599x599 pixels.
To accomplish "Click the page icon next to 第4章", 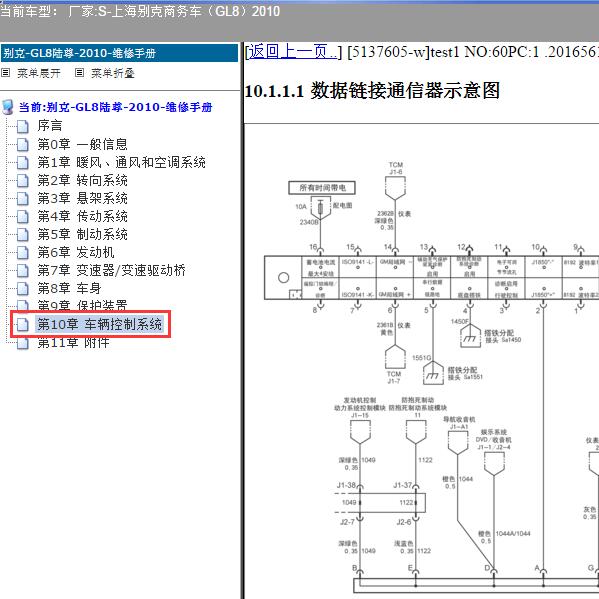I will [23, 216].
